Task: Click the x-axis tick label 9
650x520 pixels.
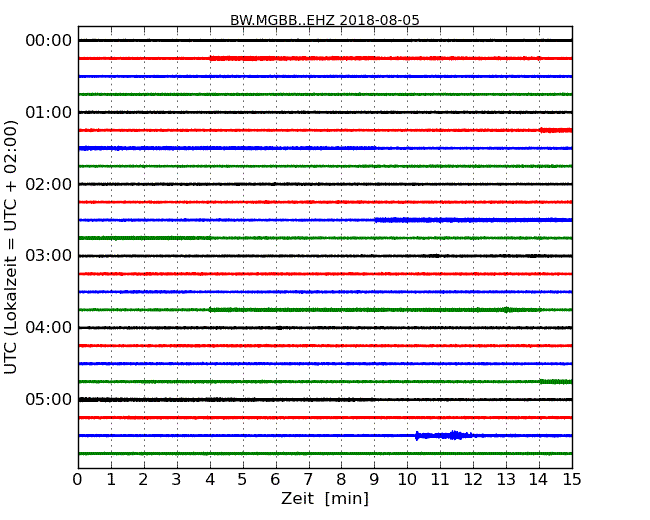Action: tap(374, 480)
